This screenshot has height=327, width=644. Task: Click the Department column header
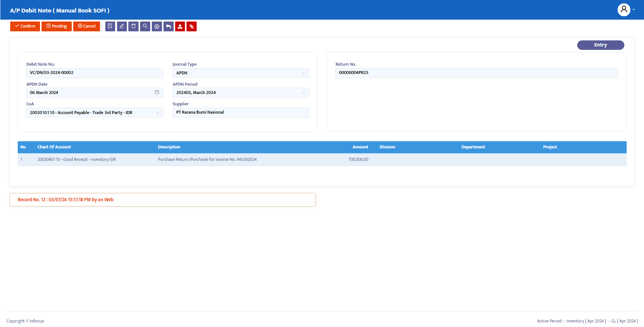473,147
